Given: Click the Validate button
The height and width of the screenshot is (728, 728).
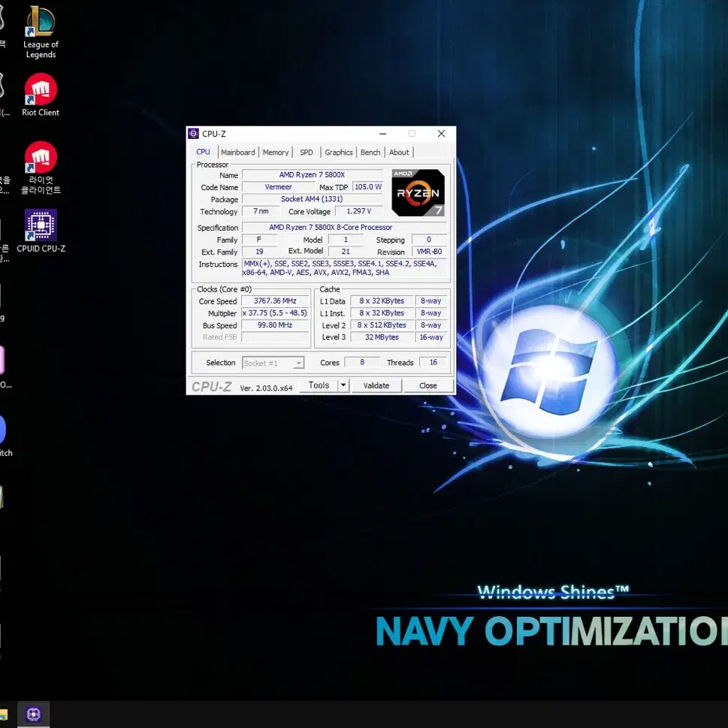Looking at the screenshot, I should (x=376, y=385).
